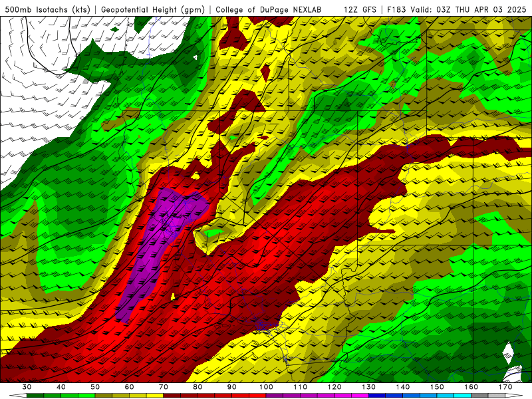Click the legend label '30'
The width and height of the screenshot is (532, 399).
coord(27,387)
